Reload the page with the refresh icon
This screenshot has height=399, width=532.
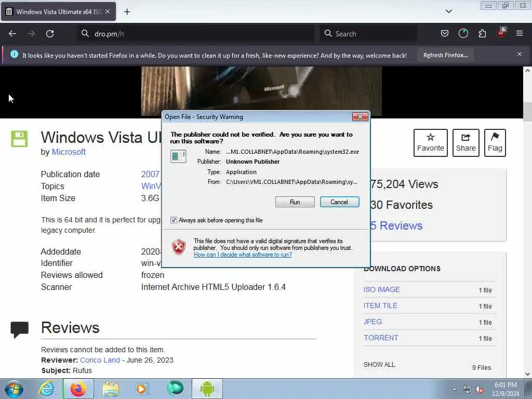click(x=50, y=34)
